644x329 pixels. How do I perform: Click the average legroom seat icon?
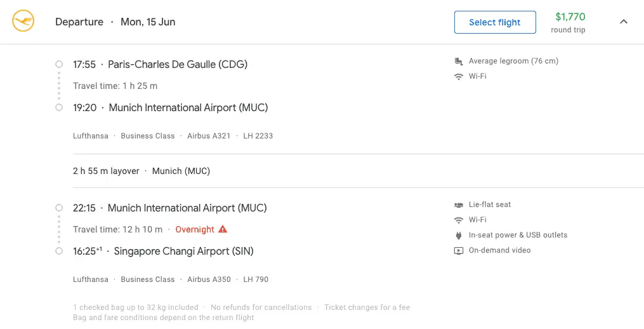click(x=459, y=62)
